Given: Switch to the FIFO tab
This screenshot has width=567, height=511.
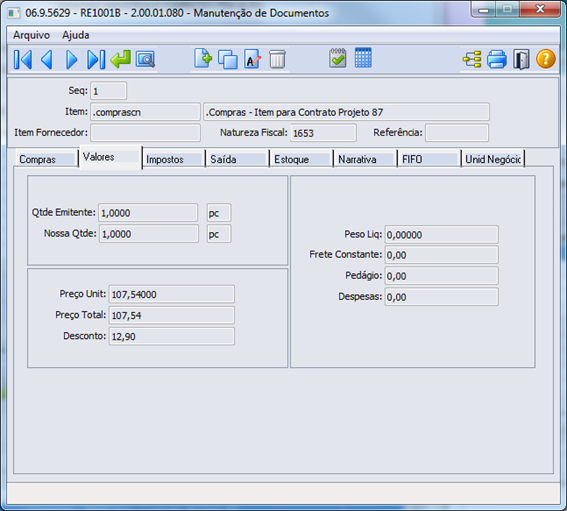Looking at the screenshot, I should click(x=429, y=159).
